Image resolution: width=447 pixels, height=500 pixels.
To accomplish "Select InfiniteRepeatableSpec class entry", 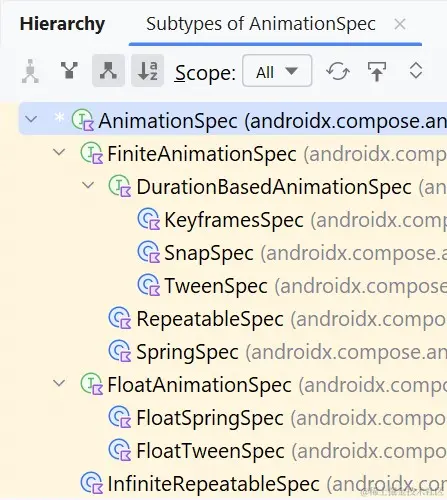I will [x=213, y=484].
